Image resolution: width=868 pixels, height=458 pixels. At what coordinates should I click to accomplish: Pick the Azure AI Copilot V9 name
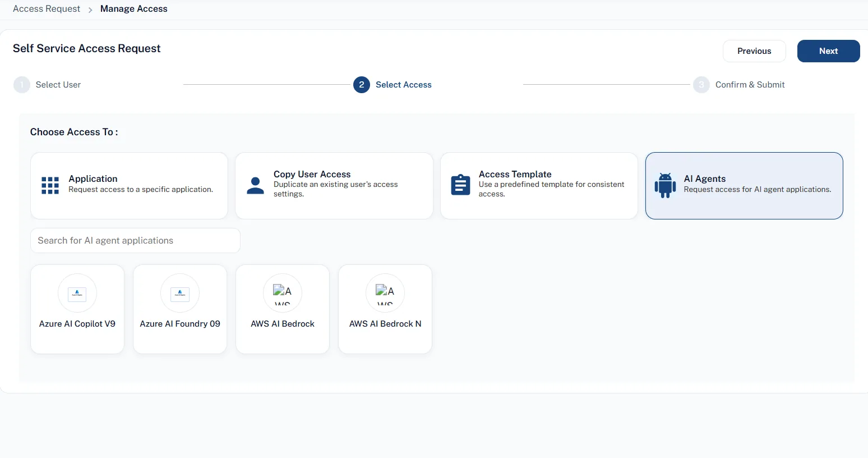click(x=77, y=324)
